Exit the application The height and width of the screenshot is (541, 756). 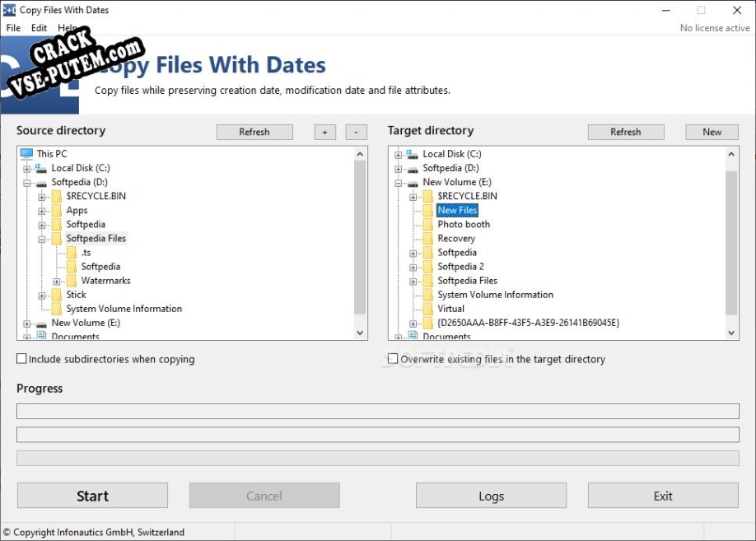(663, 496)
